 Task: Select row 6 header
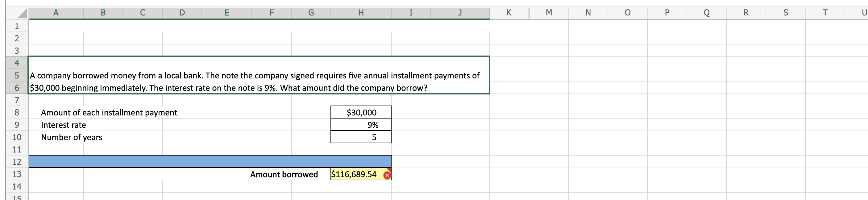(x=17, y=88)
